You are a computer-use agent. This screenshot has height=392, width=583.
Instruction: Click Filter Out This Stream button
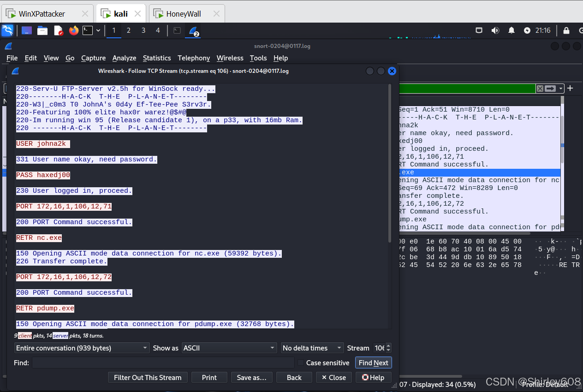[148, 377]
